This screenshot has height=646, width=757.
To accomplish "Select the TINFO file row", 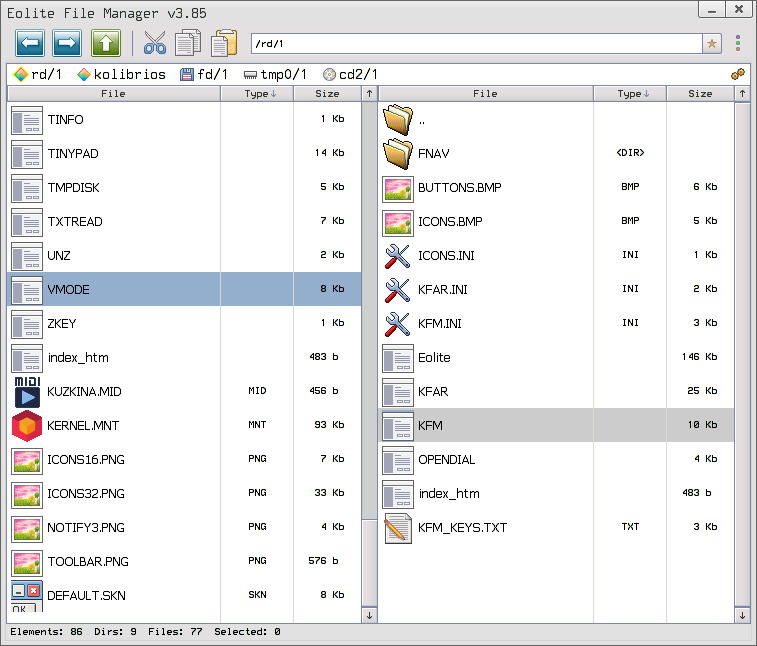I will pyautogui.click(x=184, y=119).
